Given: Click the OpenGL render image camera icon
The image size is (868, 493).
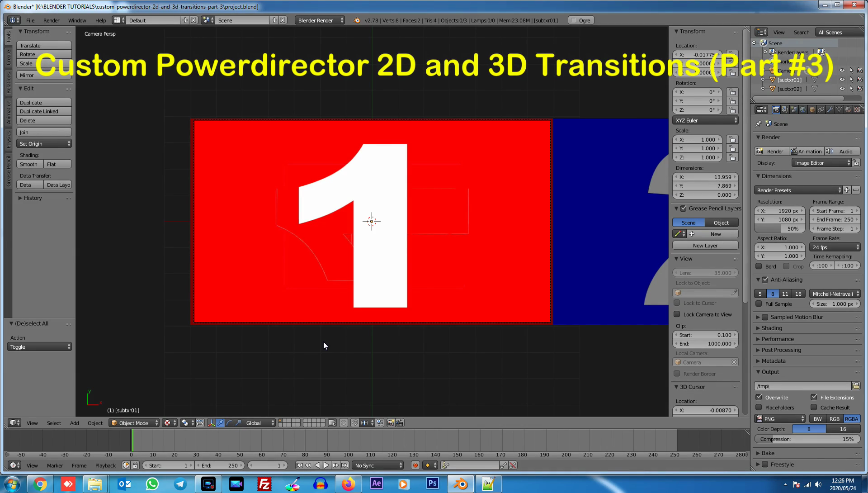Looking at the screenshot, I should point(391,423).
